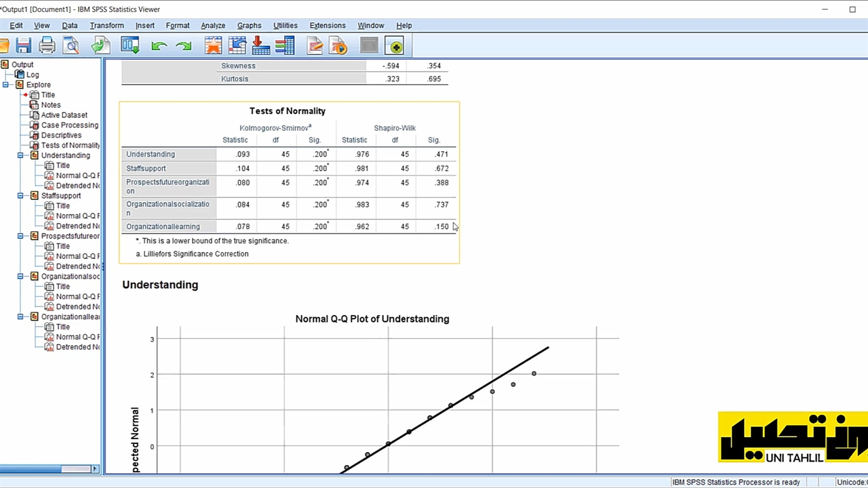Collapse the Explore node in outline
The image size is (868, 488).
click(x=6, y=85)
